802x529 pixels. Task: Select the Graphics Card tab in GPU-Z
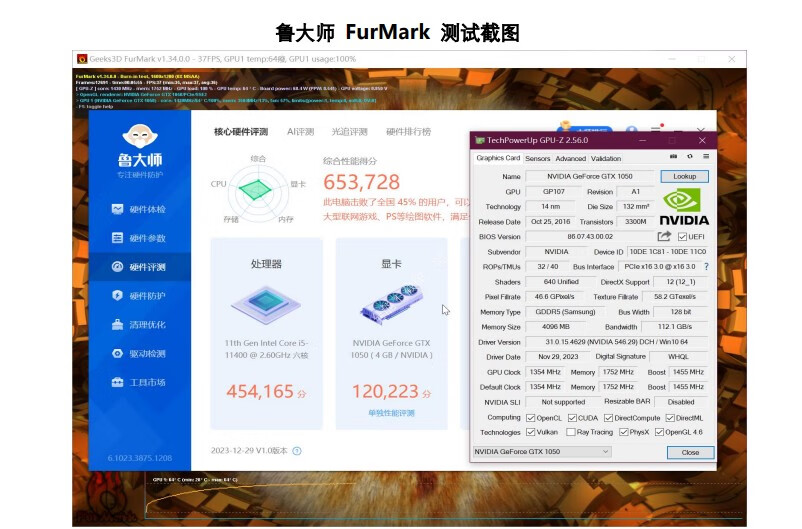click(x=498, y=158)
